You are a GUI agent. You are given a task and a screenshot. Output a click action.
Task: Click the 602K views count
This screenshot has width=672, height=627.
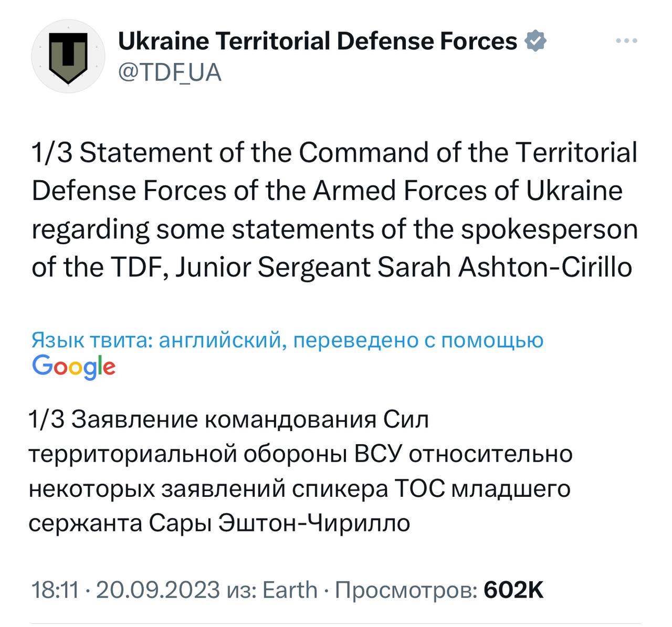513,590
